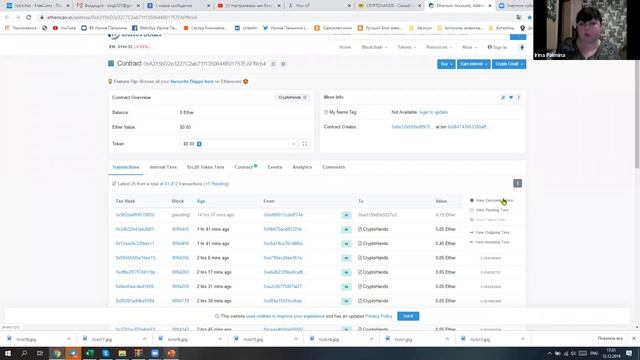Open Zoom from the taskbar
The height and width of the screenshot is (360, 640).
(155, 353)
